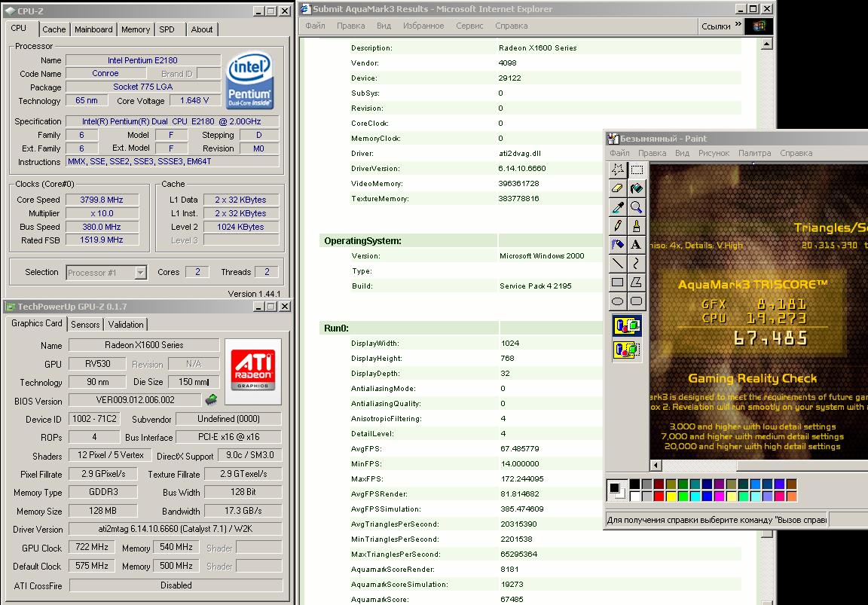Click the BIOS Version field VER009.012.006.002
This screenshot has height=605, width=868.
(135, 399)
